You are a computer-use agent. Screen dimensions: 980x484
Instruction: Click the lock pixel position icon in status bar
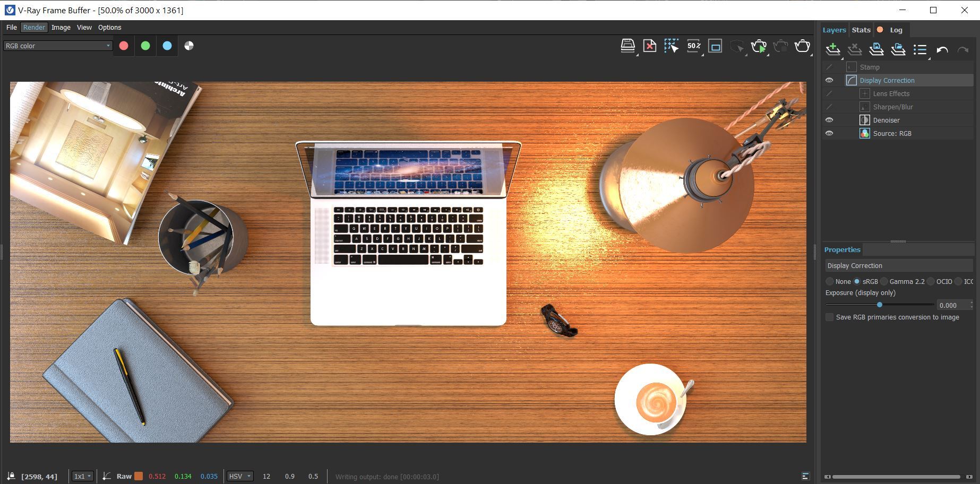[11, 476]
